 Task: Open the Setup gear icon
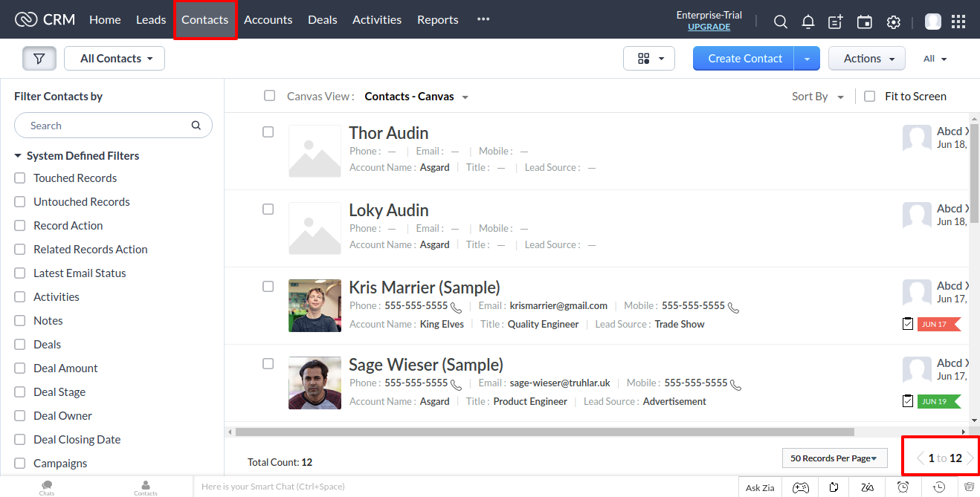(894, 22)
